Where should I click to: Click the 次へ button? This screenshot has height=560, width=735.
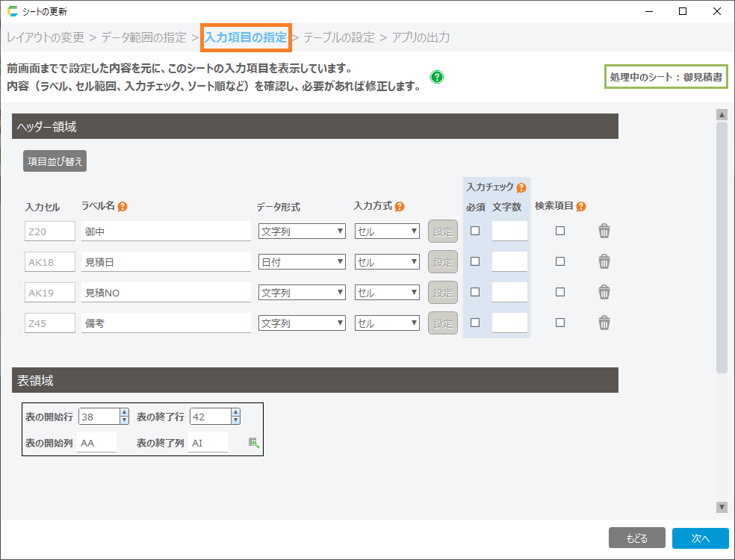pos(700,538)
